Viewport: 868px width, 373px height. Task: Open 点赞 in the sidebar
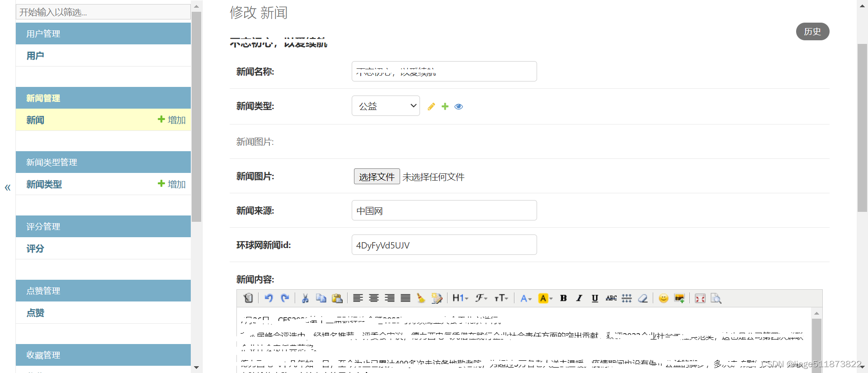pos(35,313)
